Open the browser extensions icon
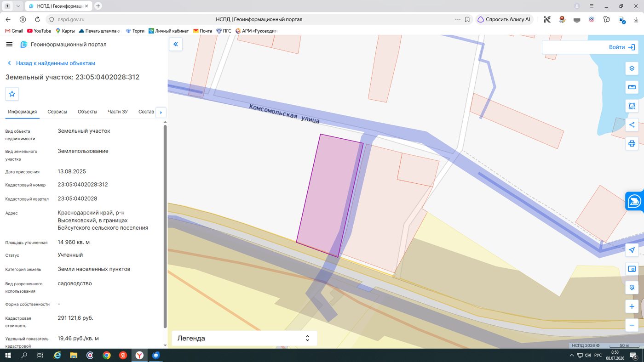This screenshot has width=644, height=362. (606, 20)
